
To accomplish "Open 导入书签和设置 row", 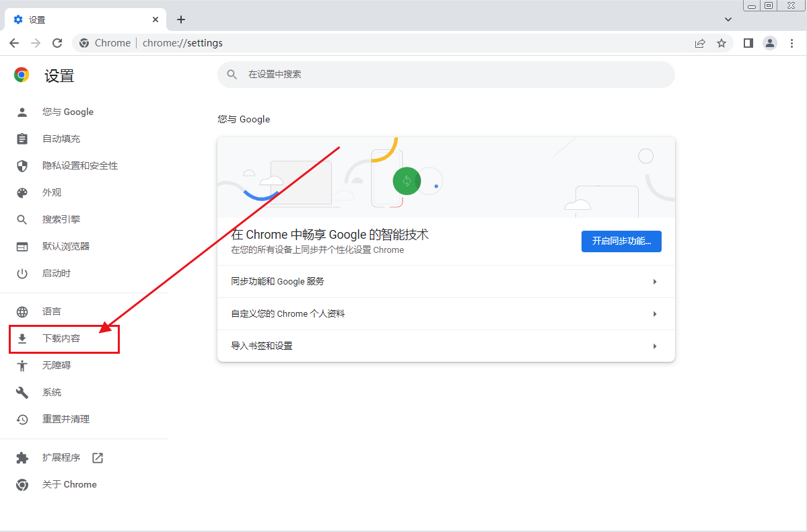I will [x=446, y=346].
